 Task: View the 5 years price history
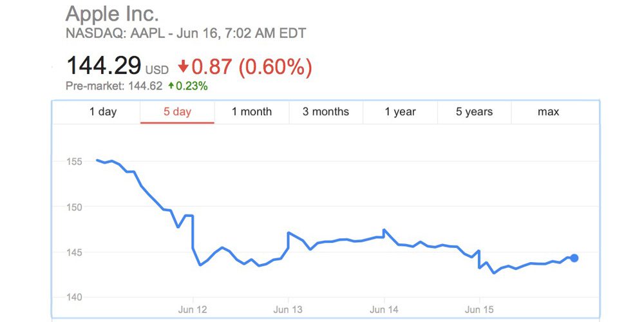click(474, 112)
